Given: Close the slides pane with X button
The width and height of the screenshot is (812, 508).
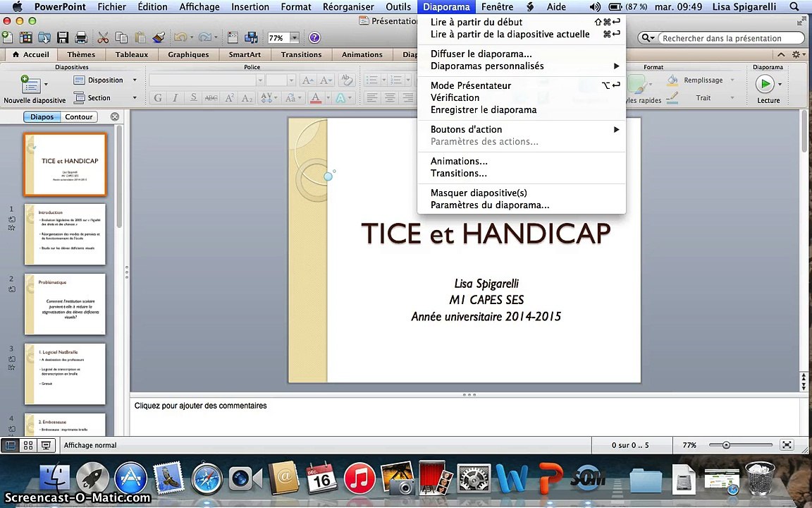Looking at the screenshot, I should click(x=115, y=116).
